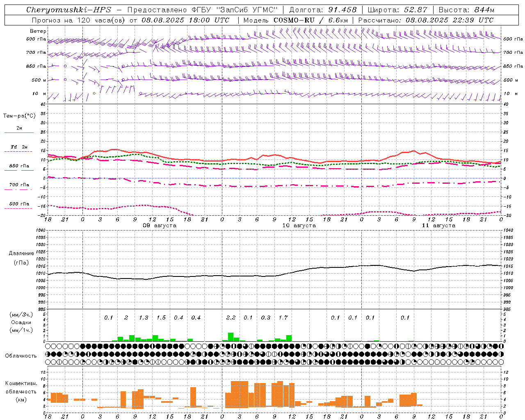Click the forecast start text 08.08.2025 18:00 UTC
The image size is (525, 420).
185,20
